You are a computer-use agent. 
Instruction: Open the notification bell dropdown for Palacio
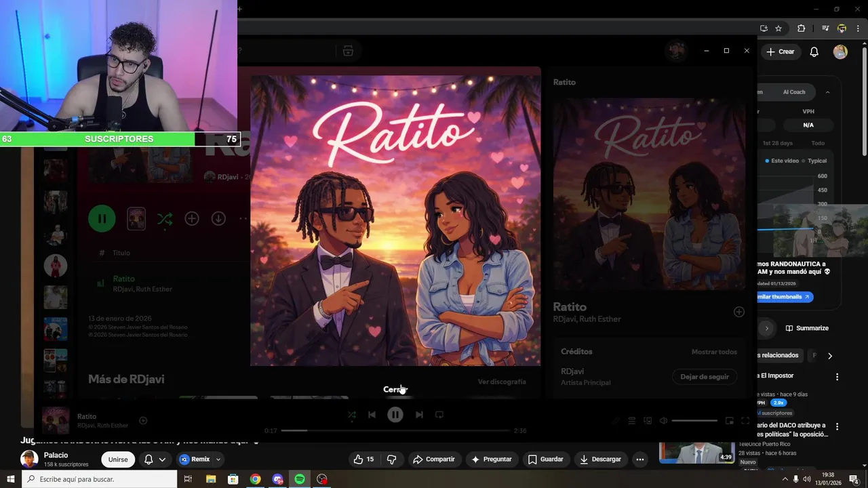coord(155,460)
